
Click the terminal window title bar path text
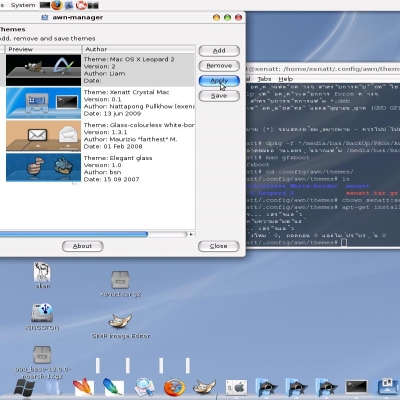[x=323, y=69]
